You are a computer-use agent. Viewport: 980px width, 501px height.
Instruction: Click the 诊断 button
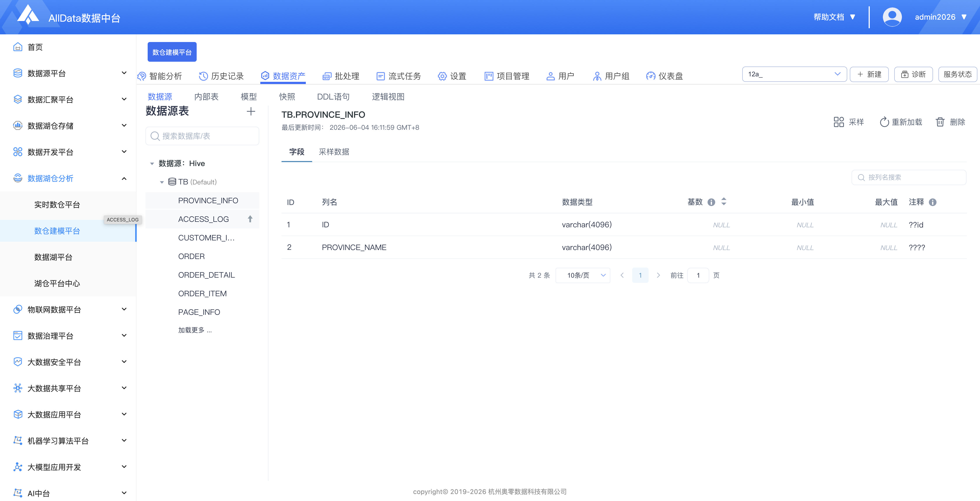tap(913, 74)
